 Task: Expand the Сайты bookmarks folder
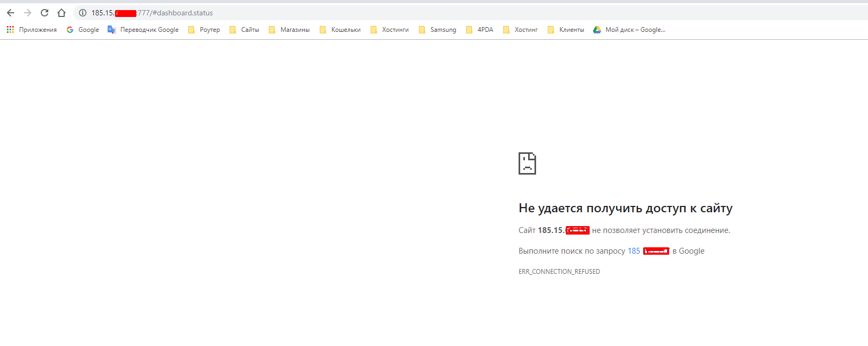pos(244,30)
